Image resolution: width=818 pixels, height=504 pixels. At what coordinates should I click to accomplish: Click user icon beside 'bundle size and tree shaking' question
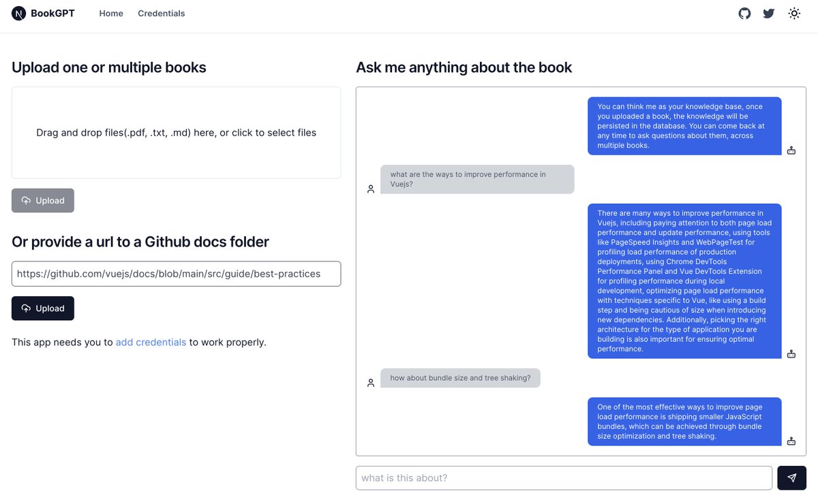pyautogui.click(x=371, y=383)
